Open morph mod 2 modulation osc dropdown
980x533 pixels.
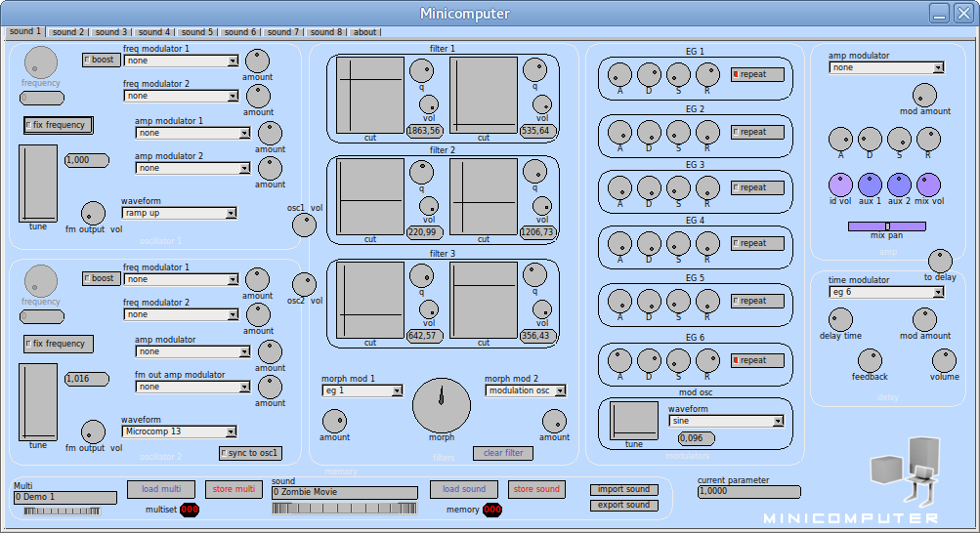526,390
